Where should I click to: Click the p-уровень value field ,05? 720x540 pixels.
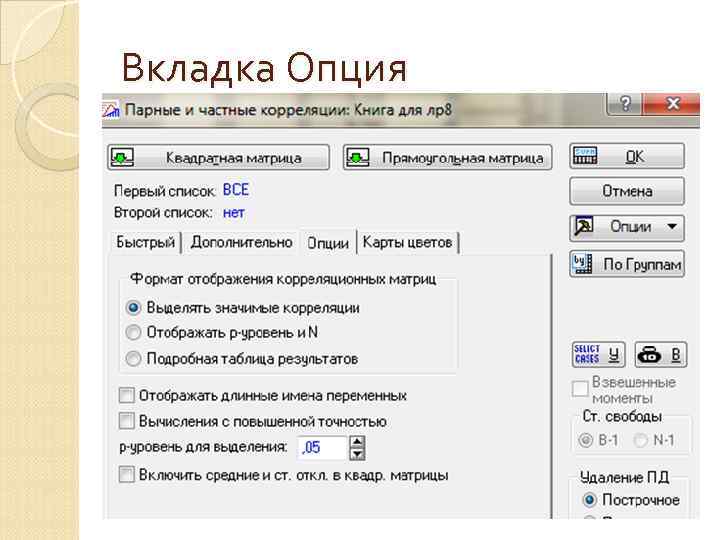[x=321, y=447]
